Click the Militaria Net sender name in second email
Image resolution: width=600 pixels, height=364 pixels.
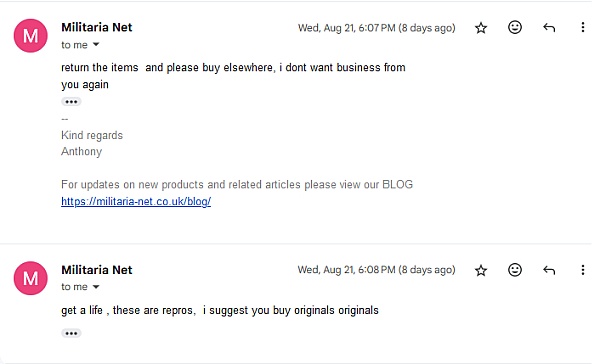coord(97,270)
